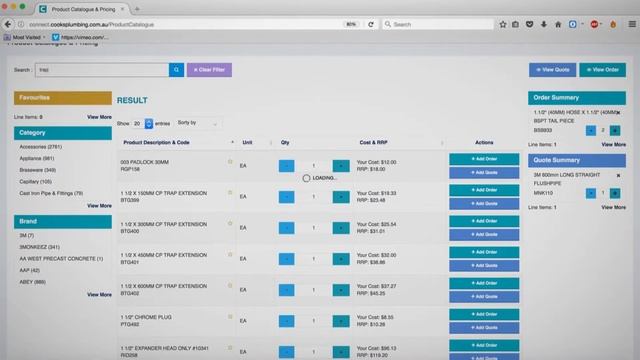Open a new browser tab
640x360 pixels.
(137, 9)
